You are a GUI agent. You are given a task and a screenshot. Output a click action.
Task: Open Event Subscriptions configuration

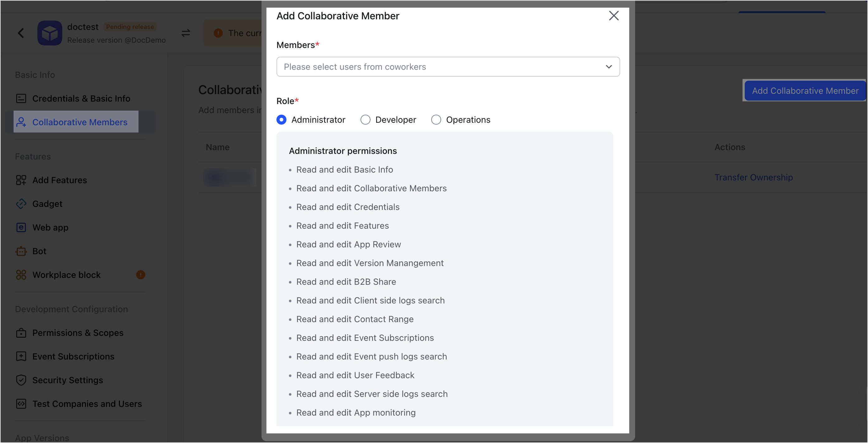(73, 356)
